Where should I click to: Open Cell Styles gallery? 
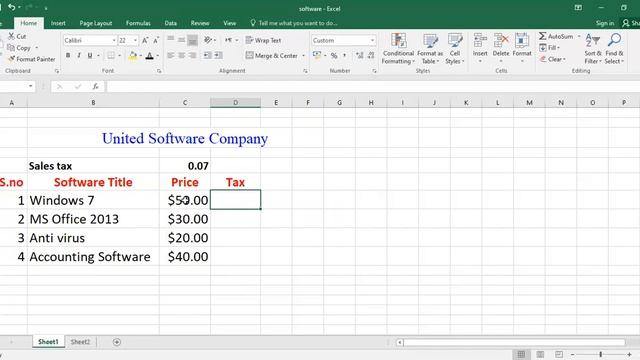(455, 49)
